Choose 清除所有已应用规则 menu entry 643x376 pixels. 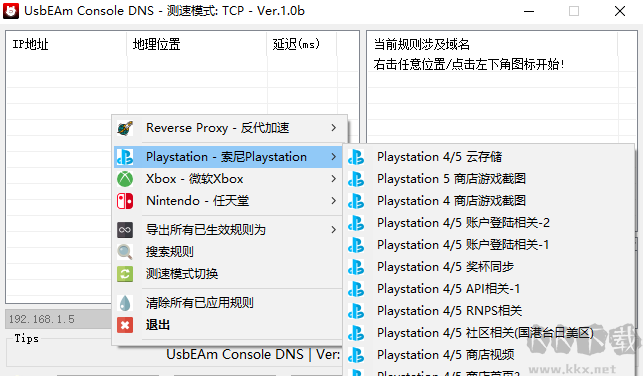[x=228, y=303]
